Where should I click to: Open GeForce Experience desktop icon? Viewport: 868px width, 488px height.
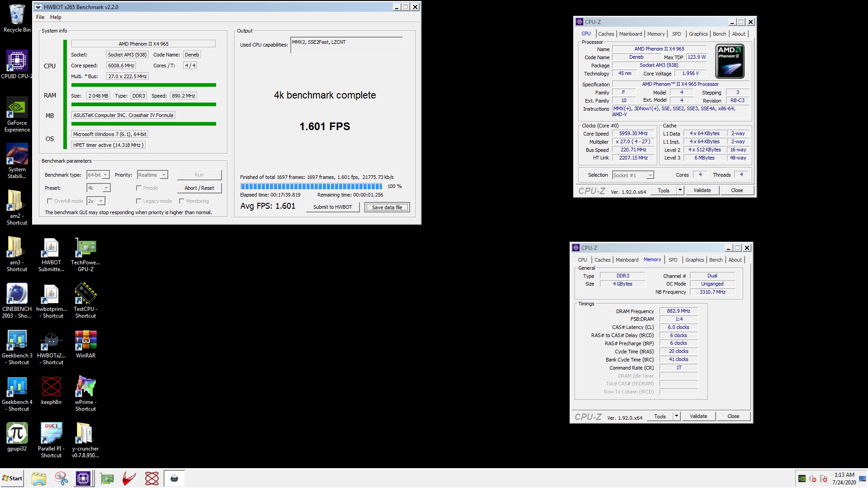click(x=17, y=114)
